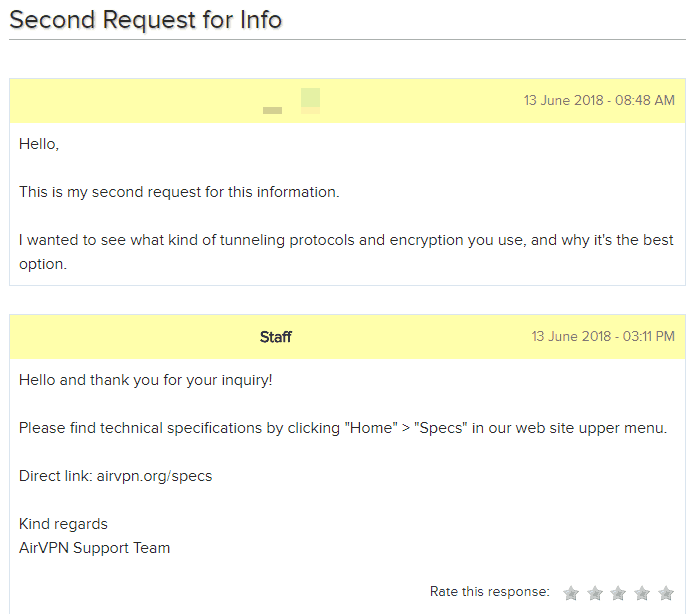The width and height of the screenshot is (689, 614).
Task: Click the tunneling protocols question paragraph
Action: click(x=346, y=252)
